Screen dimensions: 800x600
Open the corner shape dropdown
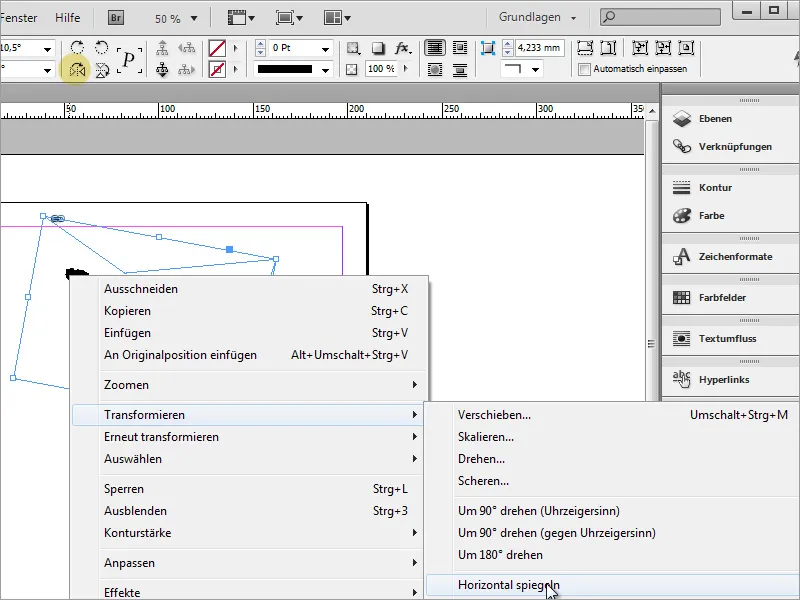[x=535, y=69]
